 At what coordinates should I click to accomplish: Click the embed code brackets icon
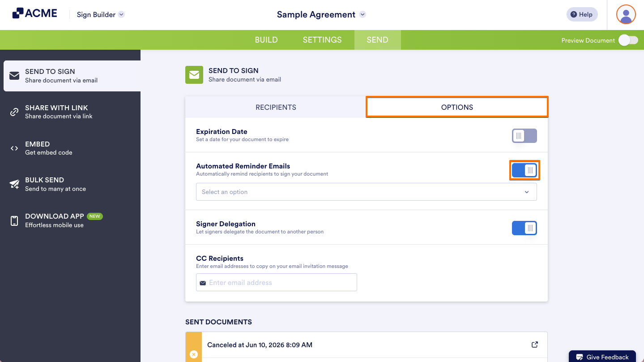coord(14,148)
